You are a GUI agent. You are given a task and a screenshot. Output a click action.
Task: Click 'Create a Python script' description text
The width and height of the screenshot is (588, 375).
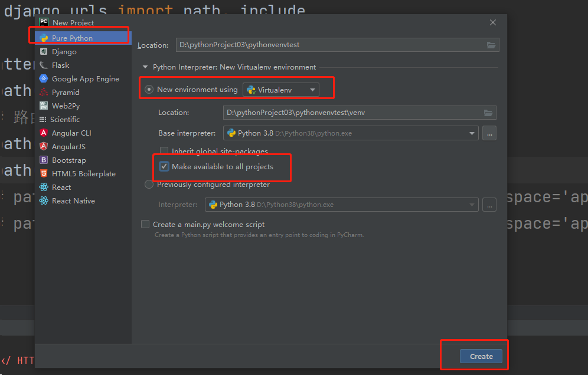click(259, 235)
